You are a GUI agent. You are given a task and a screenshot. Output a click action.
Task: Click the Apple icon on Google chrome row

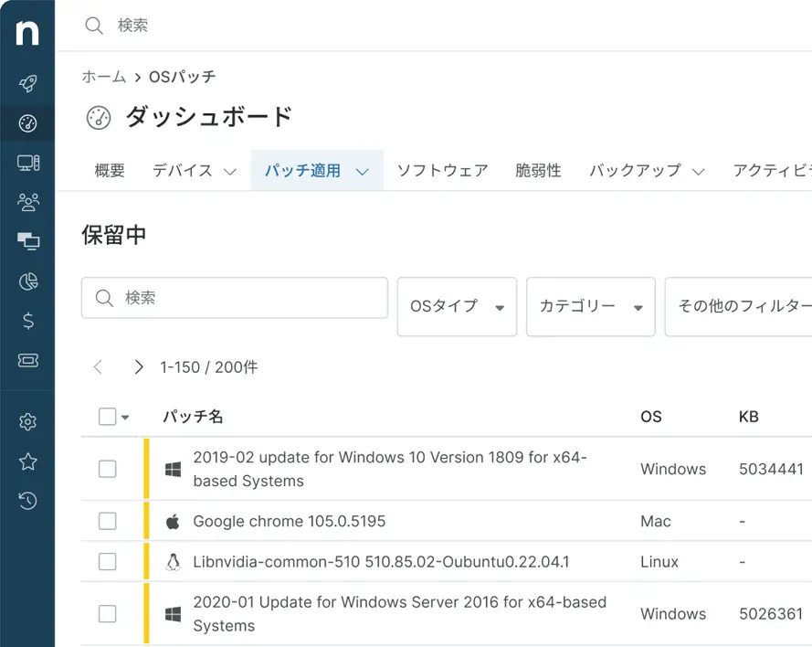(x=173, y=521)
